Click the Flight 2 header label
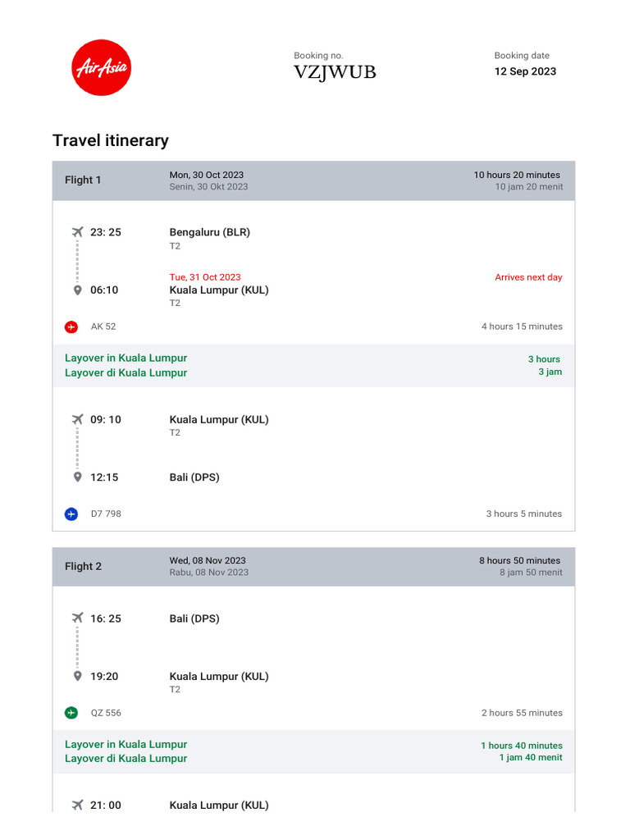Image resolution: width=630 pixels, height=840 pixels. pos(83,567)
